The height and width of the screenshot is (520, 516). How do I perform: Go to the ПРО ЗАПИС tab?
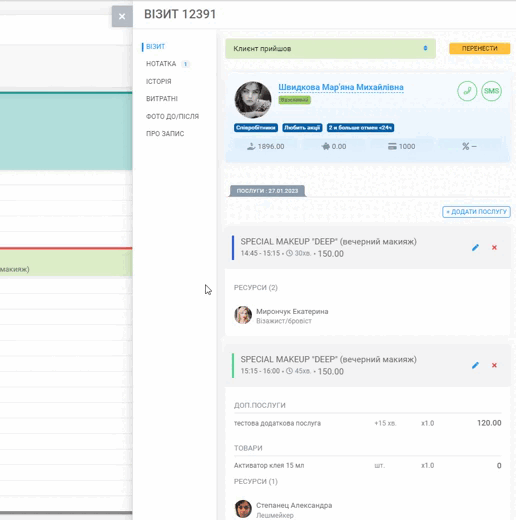coord(165,134)
